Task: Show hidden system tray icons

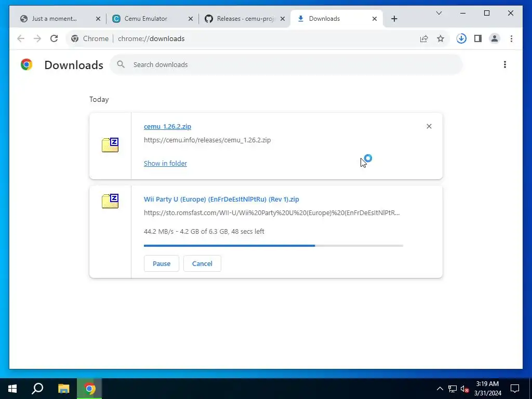Action: pos(440,389)
